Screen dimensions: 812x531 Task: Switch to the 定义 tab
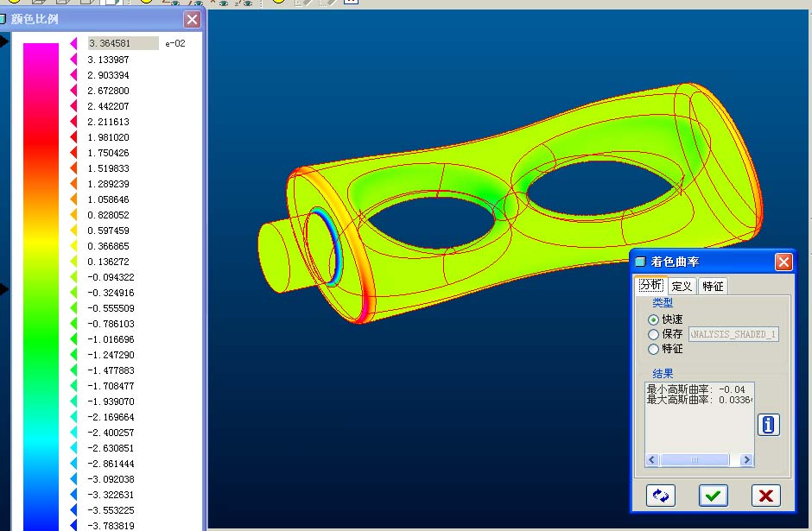point(682,286)
